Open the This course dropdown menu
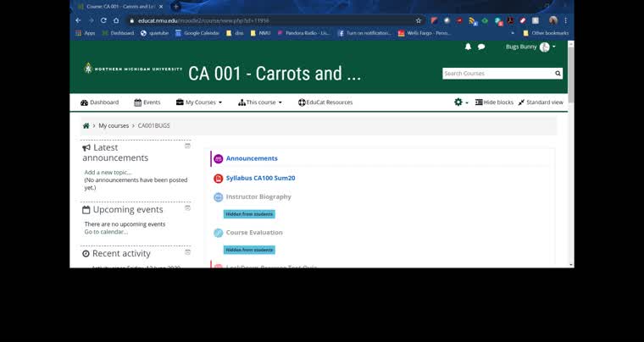This screenshot has height=342, width=644. [x=259, y=102]
